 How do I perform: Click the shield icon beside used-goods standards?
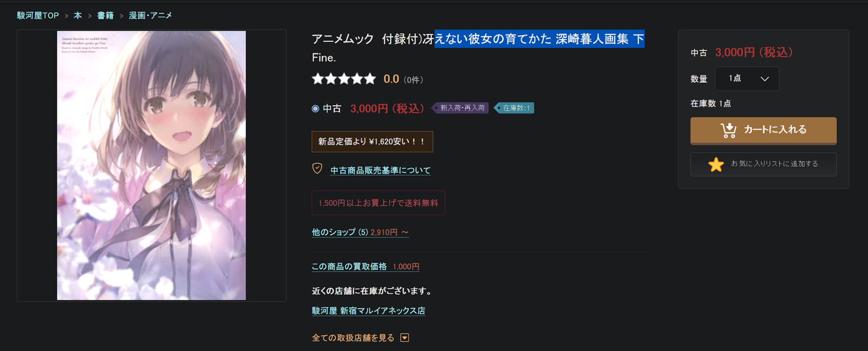[317, 169]
